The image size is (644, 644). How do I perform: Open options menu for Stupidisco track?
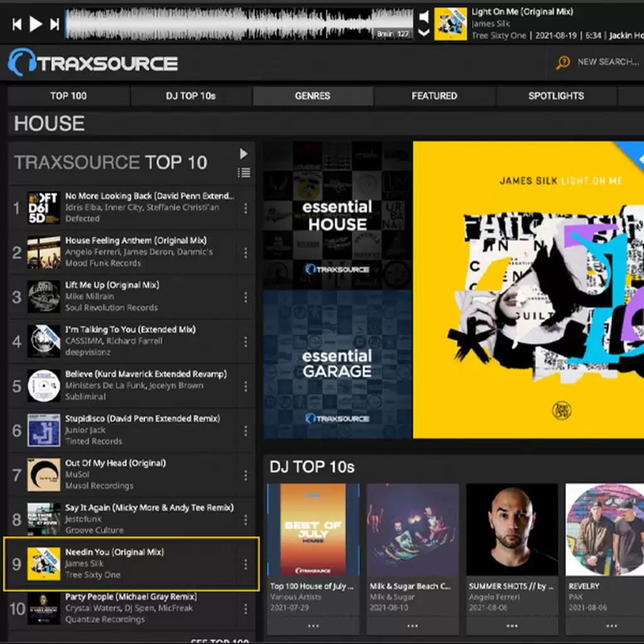[x=245, y=431]
